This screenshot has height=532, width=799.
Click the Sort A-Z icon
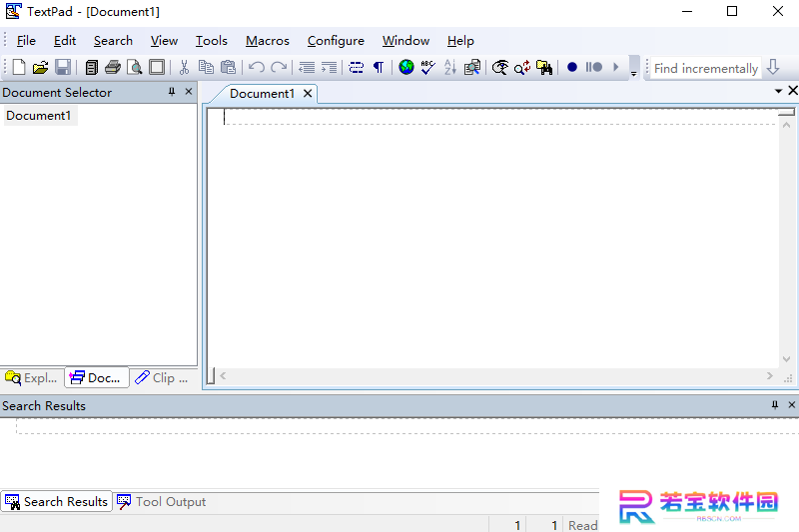(x=450, y=67)
